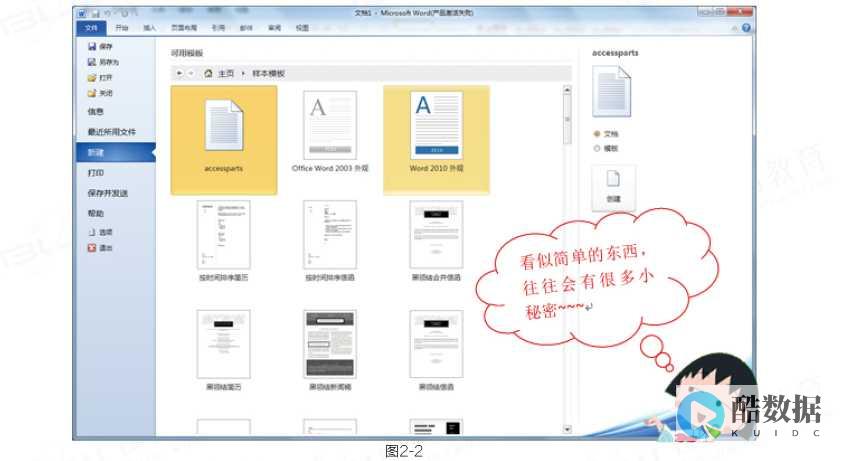Select the 模板 (Template) radio button

click(596, 148)
